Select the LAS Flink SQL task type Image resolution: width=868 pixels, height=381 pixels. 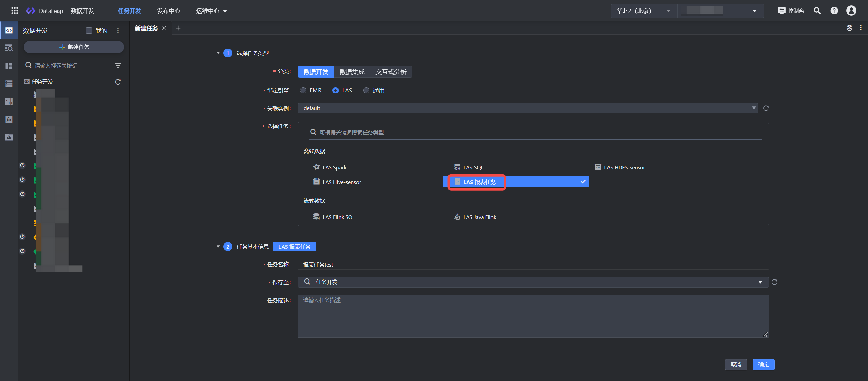pyautogui.click(x=334, y=217)
